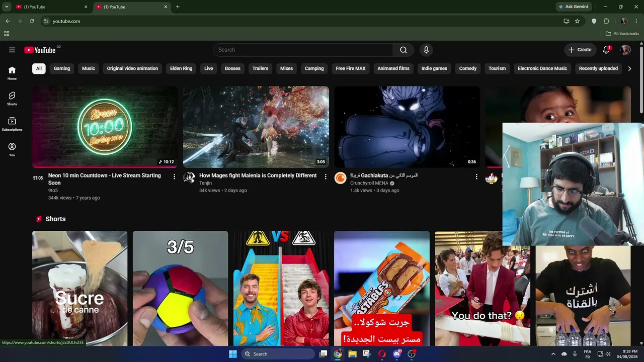Open Discord from the taskbar
Screen dimensions: 644x362
pyautogui.click(x=397, y=354)
